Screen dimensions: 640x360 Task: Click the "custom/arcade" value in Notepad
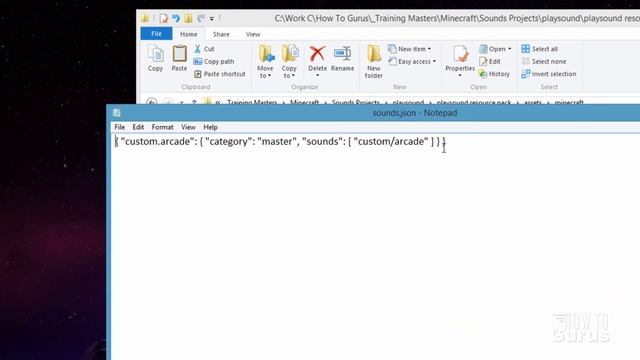[391, 142]
